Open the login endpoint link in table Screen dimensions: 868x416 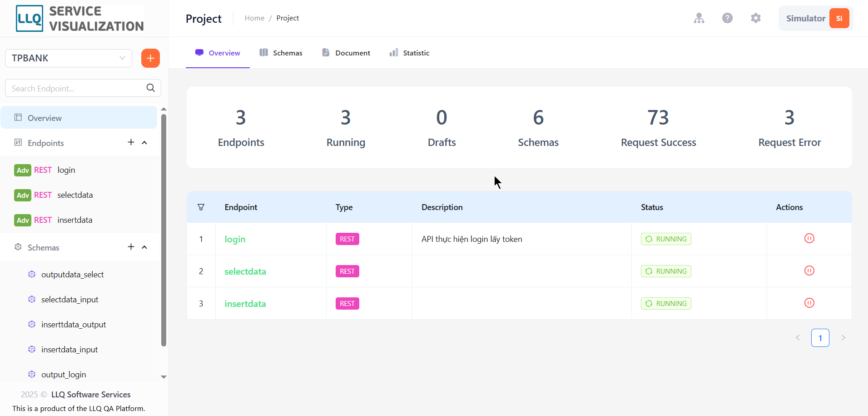click(x=235, y=239)
